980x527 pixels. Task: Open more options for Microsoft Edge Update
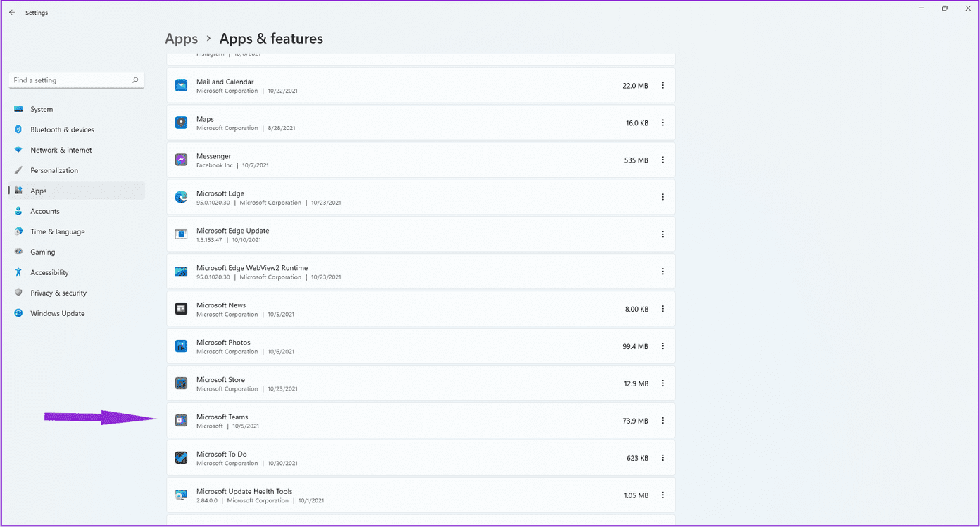point(662,235)
